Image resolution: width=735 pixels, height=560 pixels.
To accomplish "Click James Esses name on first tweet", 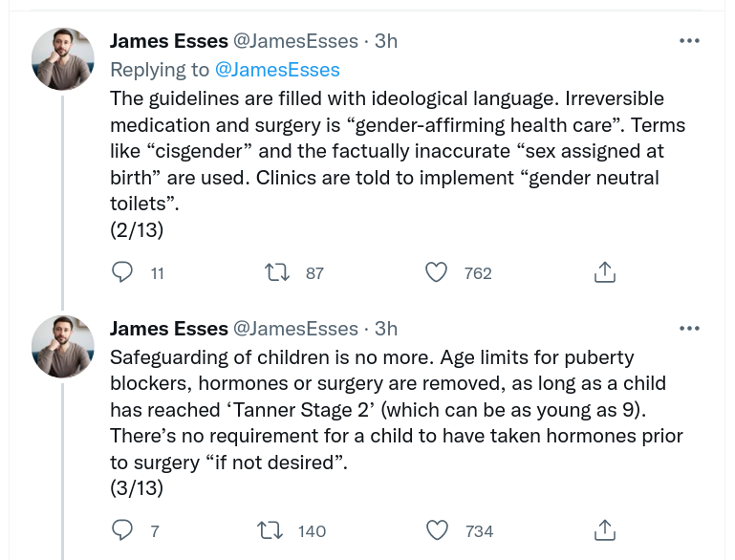I will pyautogui.click(x=169, y=41).
